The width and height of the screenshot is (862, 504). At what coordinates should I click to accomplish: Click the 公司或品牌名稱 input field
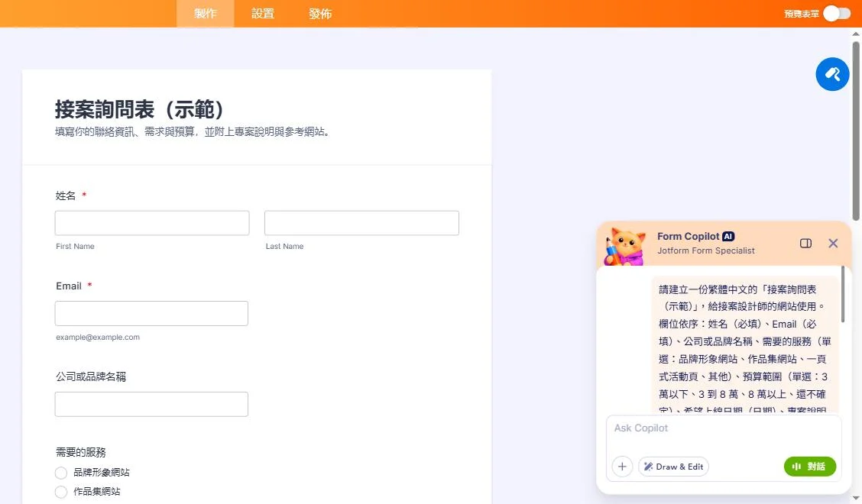click(x=151, y=404)
